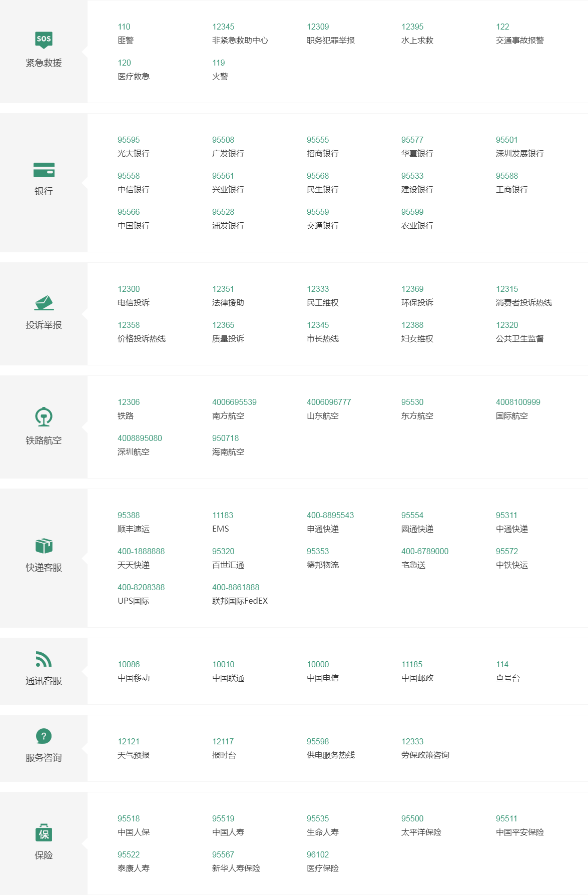Select the 紧急救援 category label
Viewport: 588px width, 895px height.
click(x=44, y=63)
